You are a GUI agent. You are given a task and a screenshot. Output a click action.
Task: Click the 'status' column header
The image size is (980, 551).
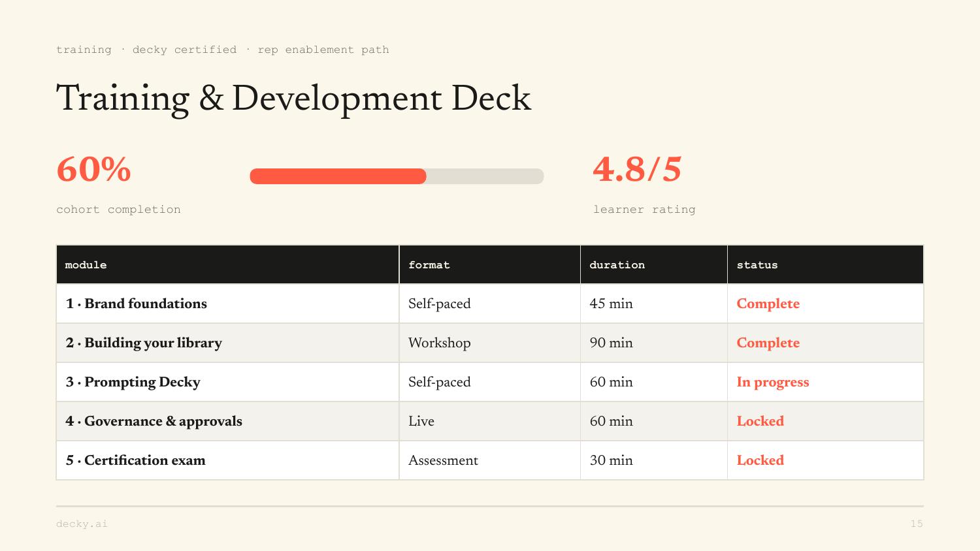click(825, 264)
